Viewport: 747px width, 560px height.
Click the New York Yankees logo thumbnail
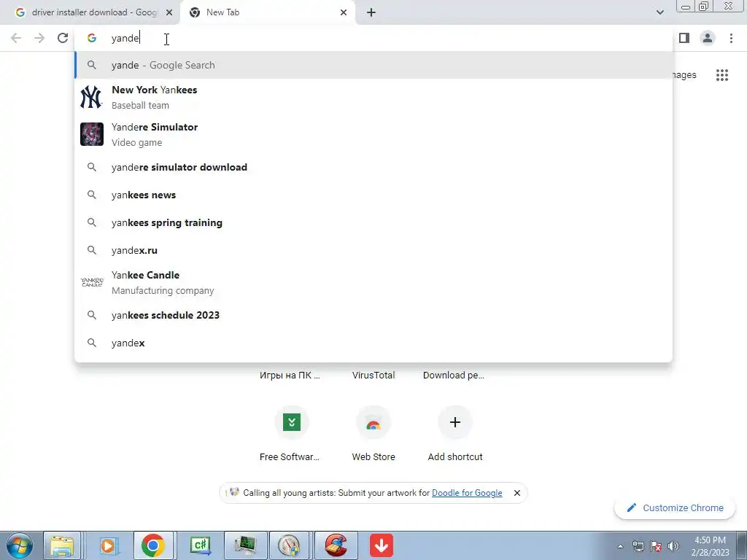[x=91, y=97]
